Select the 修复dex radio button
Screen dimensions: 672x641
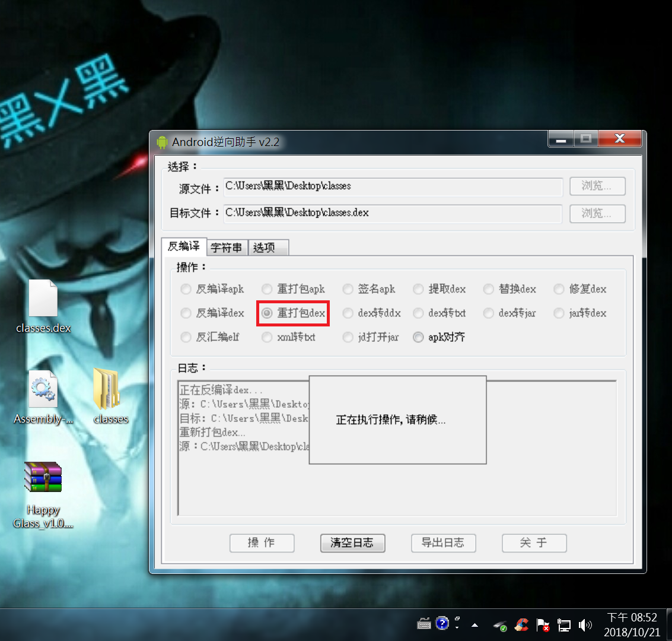(580, 289)
